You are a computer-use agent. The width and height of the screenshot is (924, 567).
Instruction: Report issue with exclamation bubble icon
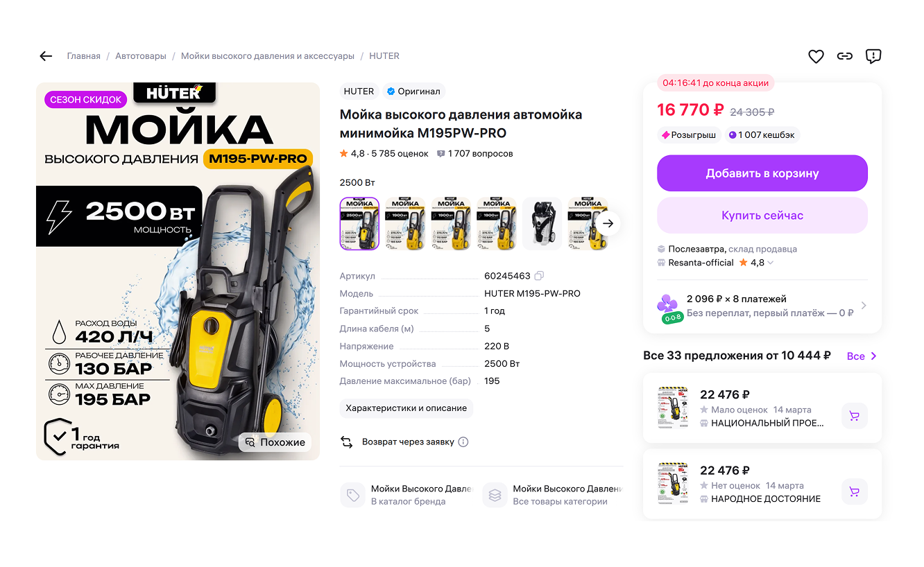(873, 56)
